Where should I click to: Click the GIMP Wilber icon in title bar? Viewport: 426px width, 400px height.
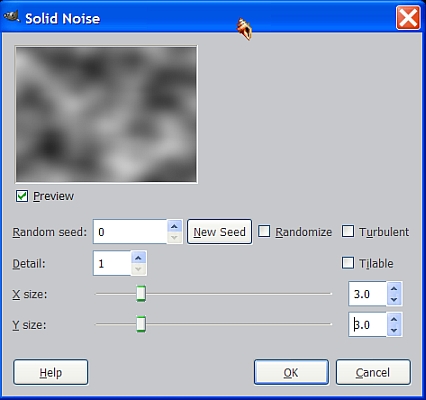12,16
